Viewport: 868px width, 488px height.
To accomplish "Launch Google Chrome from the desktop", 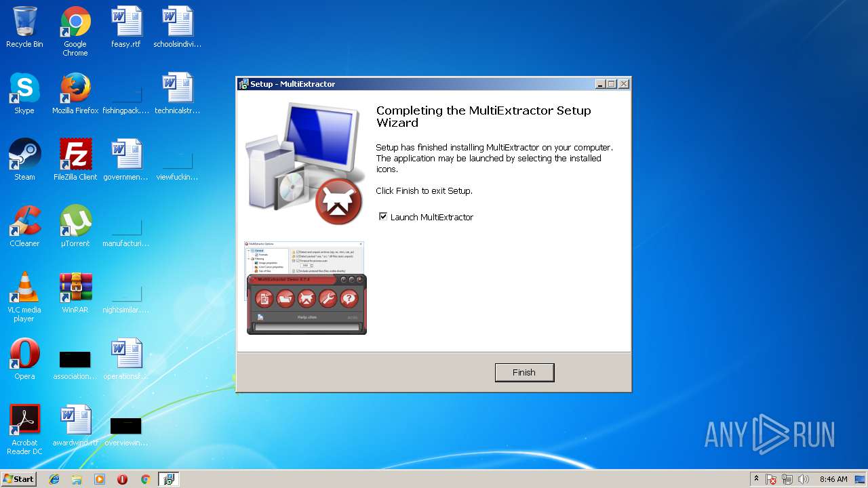I will 75,32.
